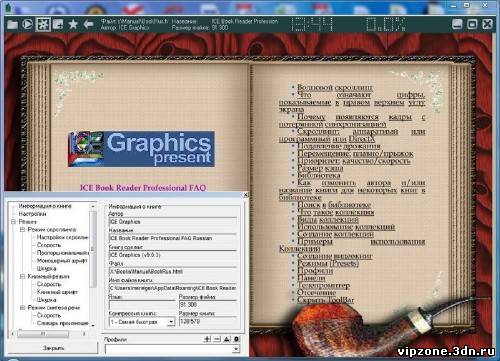The image size is (500, 361).
Task: Add a profile with the plus icon
Action: pos(207,339)
